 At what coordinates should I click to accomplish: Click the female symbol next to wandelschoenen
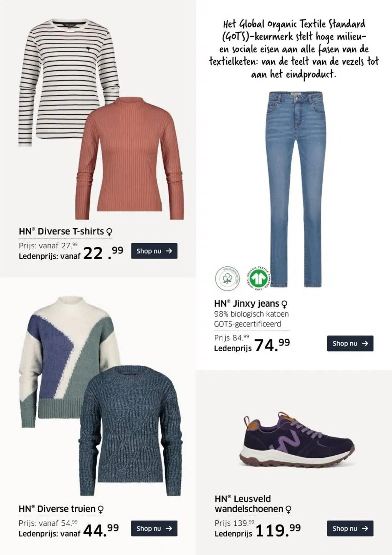(x=289, y=509)
